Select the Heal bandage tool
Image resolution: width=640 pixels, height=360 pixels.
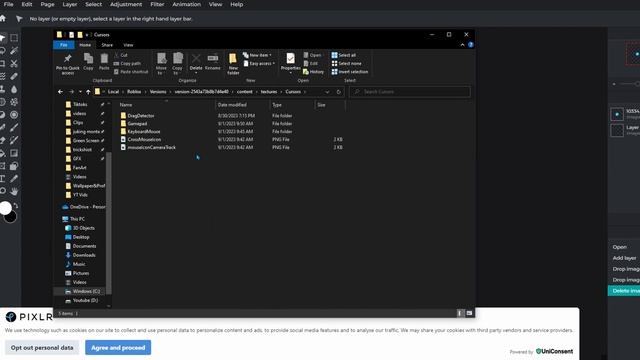tap(14, 76)
